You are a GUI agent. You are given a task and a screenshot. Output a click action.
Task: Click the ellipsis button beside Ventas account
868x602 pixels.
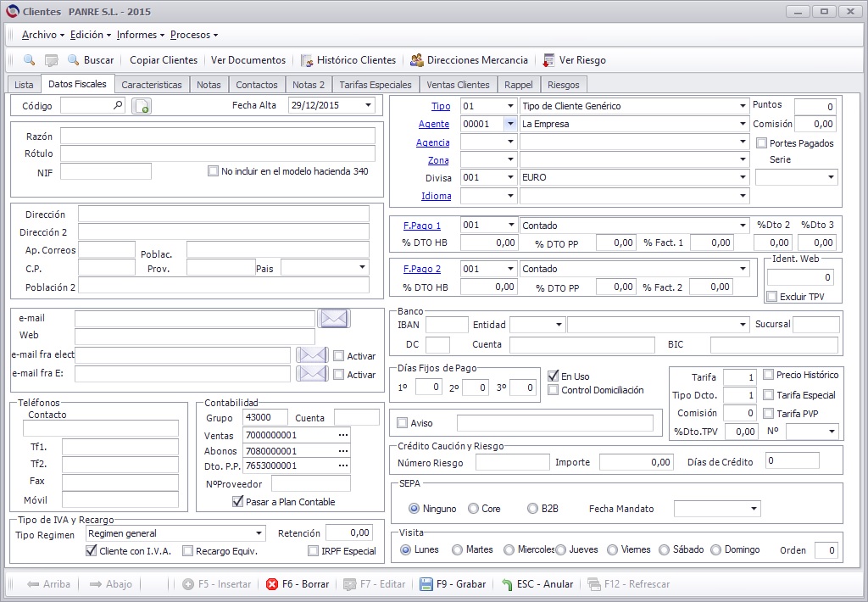343,435
